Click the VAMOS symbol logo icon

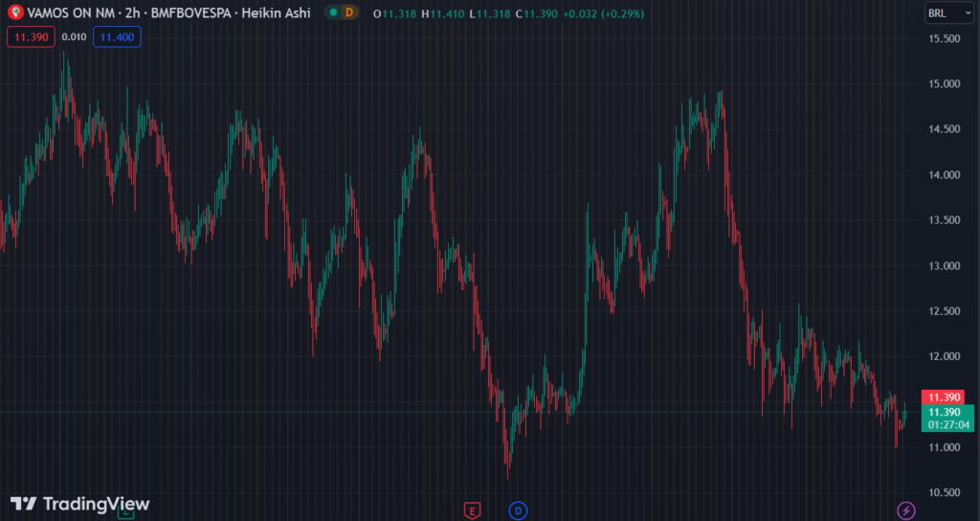coord(15,12)
